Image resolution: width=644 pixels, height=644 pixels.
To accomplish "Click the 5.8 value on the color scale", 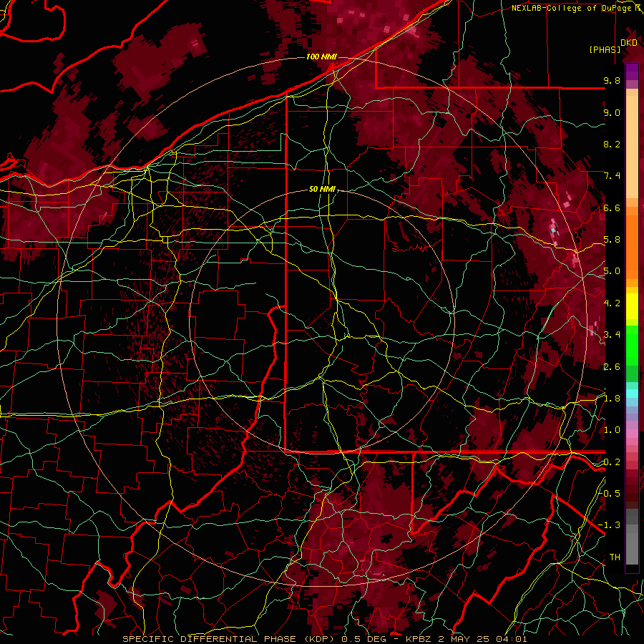I will (612, 240).
